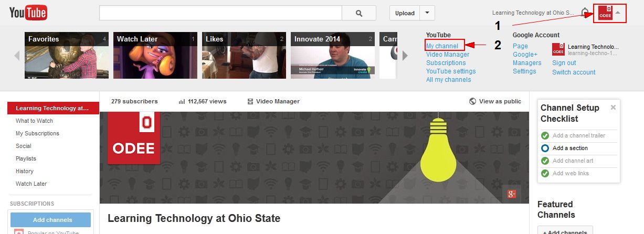Click in the search input field
The height and width of the screenshot is (234, 644).
pos(220,13)
